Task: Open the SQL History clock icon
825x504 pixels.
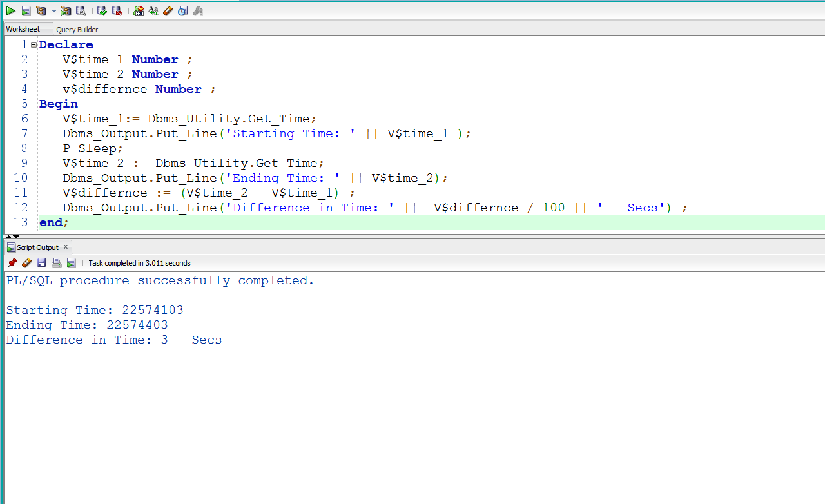Action: click(183, 11)
